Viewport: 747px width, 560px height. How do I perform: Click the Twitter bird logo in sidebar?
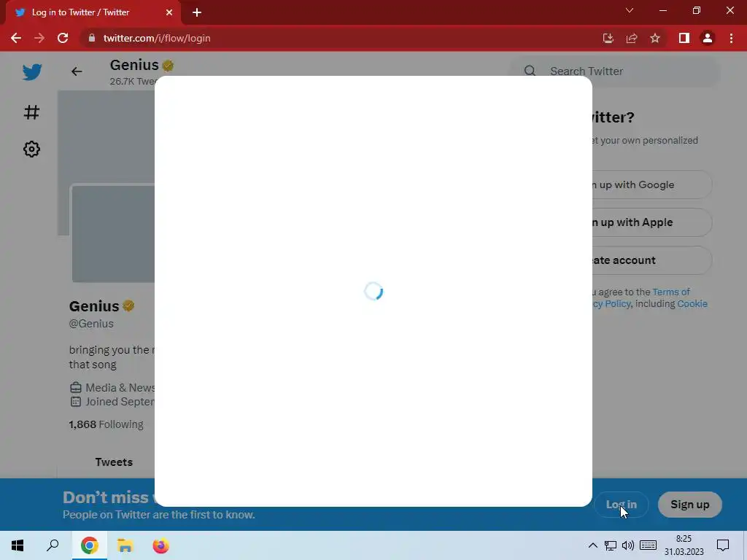coord(32,72)
